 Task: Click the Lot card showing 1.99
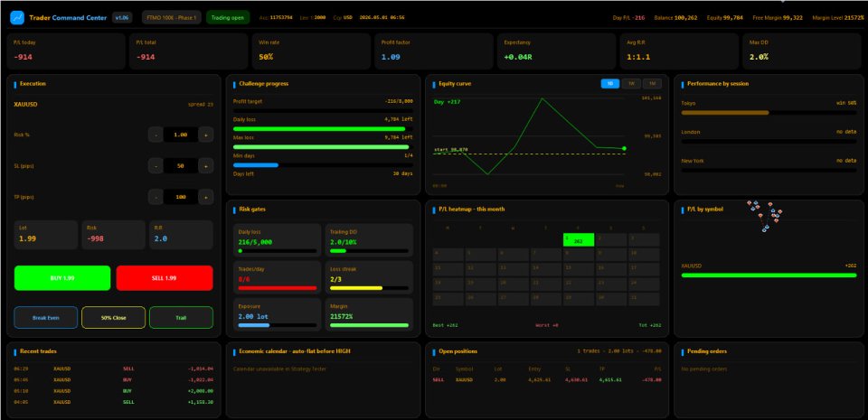(46, 235)
